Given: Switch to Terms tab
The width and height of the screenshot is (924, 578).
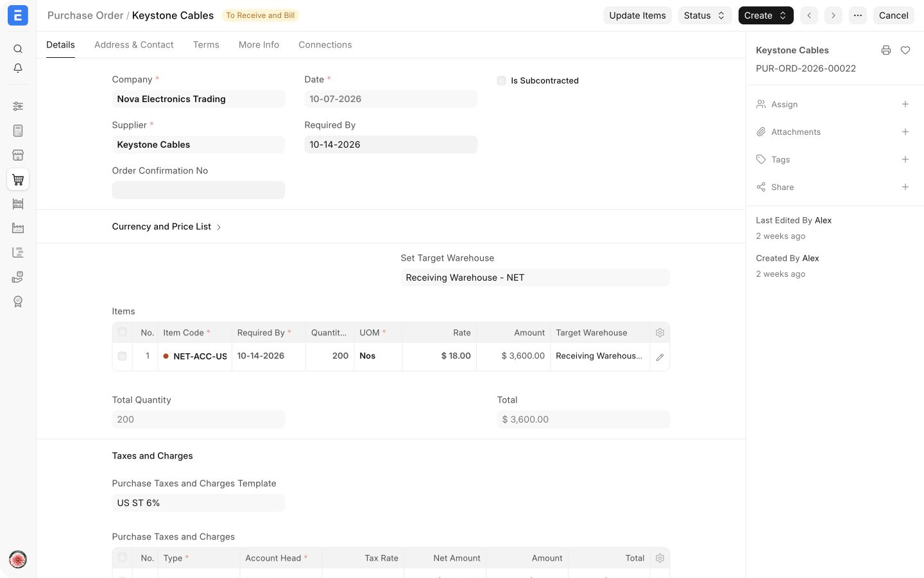Looking at the screenshot, I should (206, 45).
